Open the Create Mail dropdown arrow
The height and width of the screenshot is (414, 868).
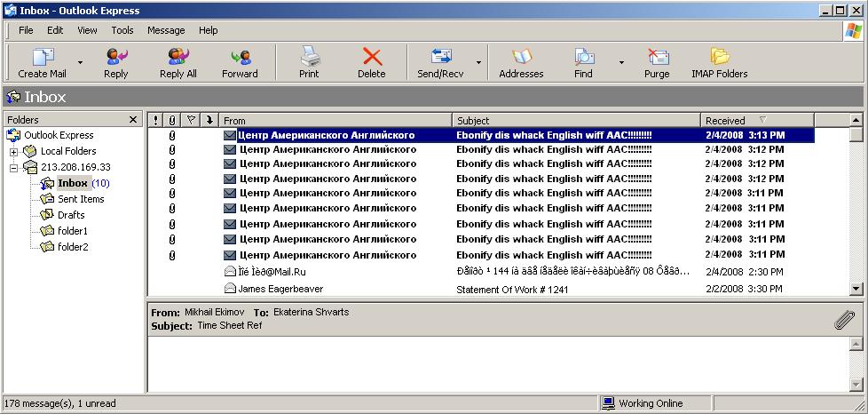point(81,63)
